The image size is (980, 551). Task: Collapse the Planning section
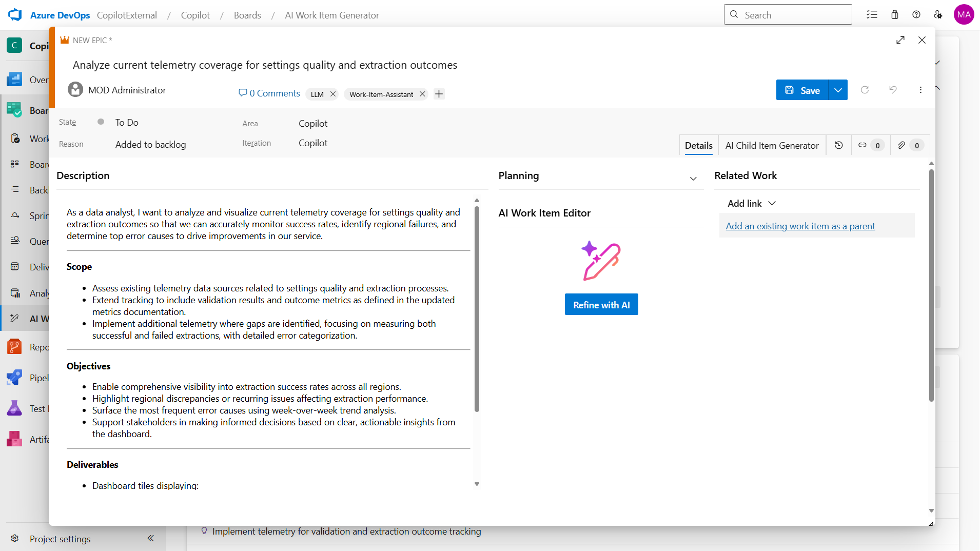click(693, 179)
